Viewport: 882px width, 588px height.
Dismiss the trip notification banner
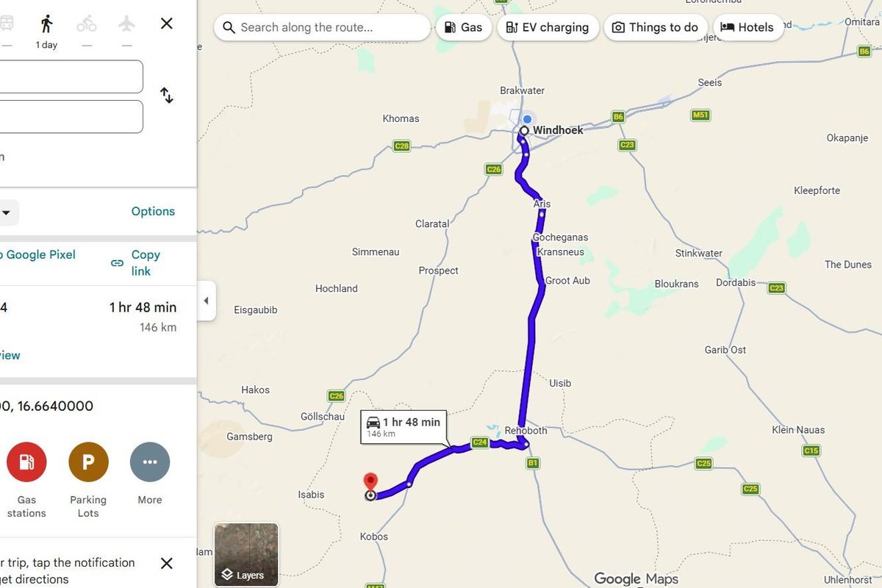167,563
